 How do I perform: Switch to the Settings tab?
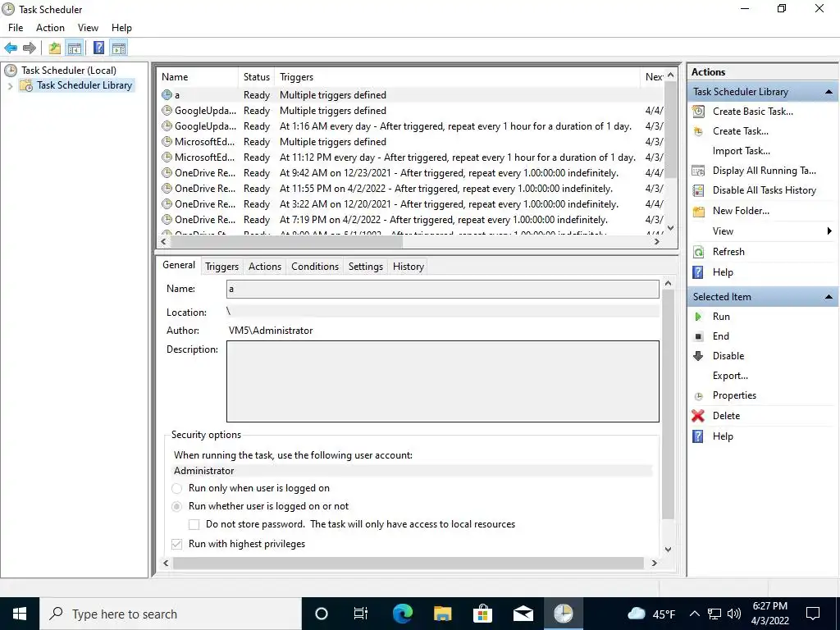click(366, 267)
